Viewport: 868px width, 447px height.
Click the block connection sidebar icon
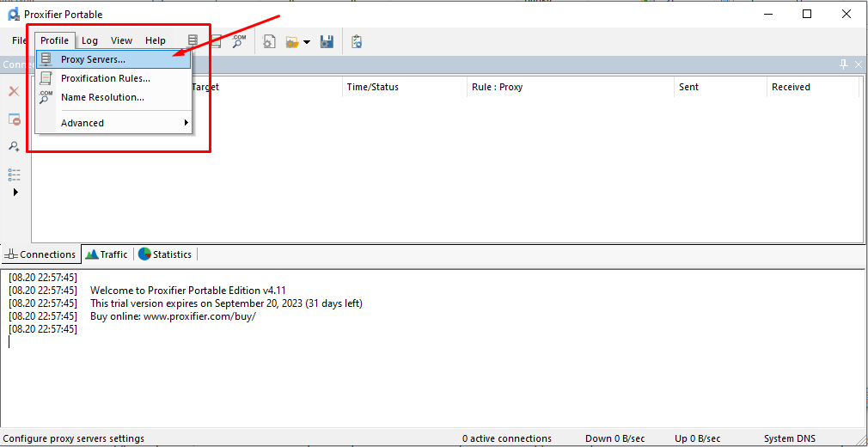[x=15, y=119]
